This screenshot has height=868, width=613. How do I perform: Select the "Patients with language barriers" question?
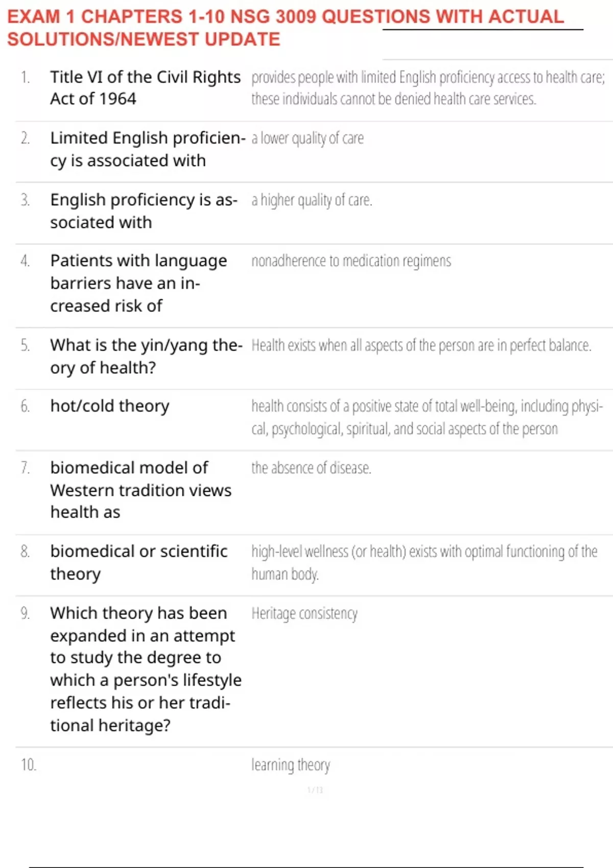138,283
